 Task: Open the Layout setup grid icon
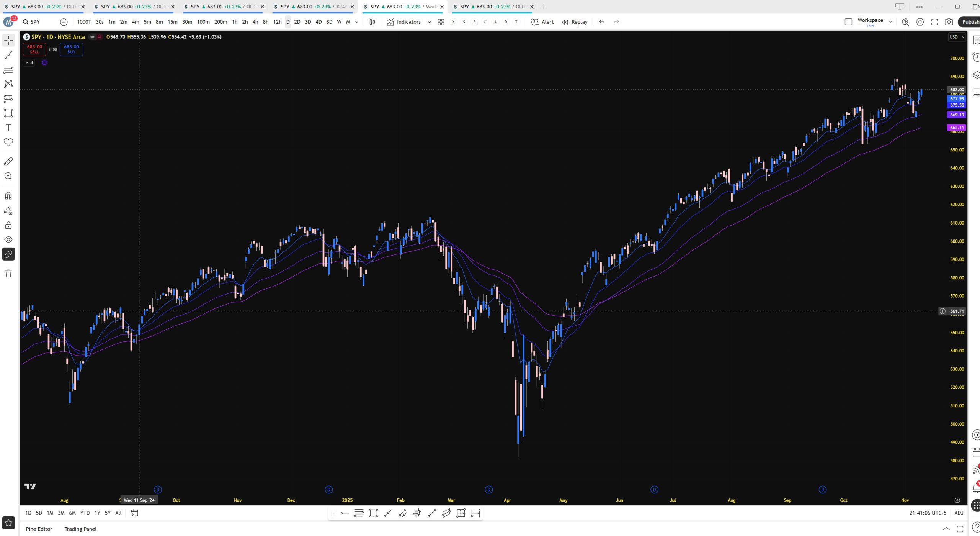point(441,22)
